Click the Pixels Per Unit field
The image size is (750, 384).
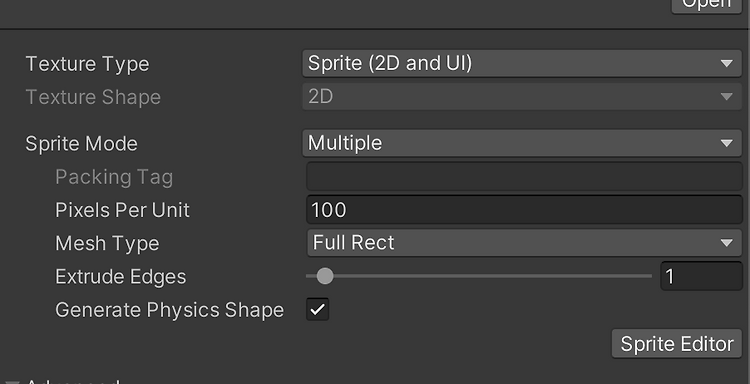coord(524,209)
